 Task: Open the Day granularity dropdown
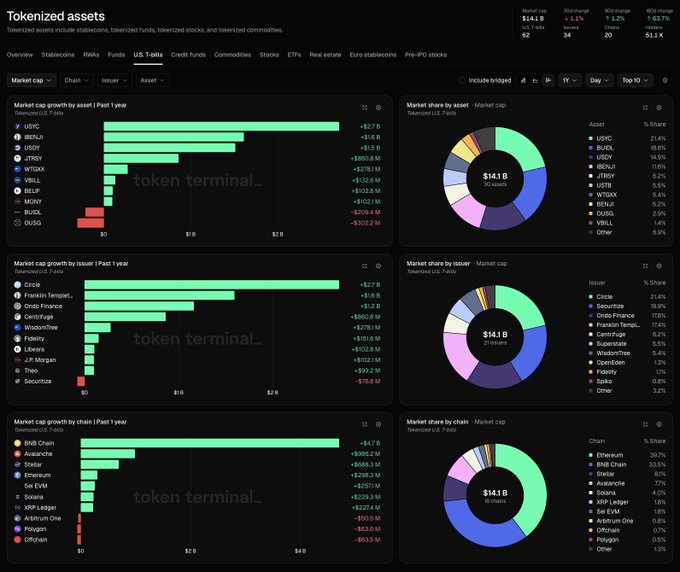pyautogui.click(x=599, y=80)
